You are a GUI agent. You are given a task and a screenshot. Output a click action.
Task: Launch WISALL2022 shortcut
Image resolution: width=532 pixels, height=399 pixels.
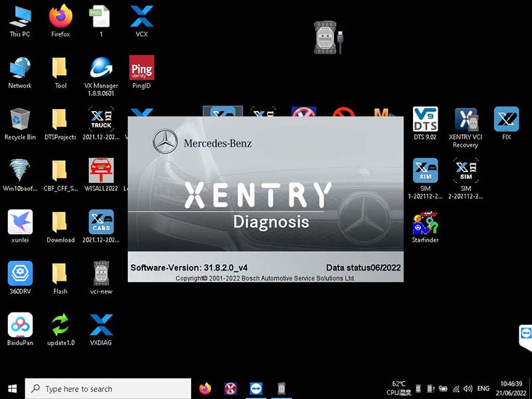coord(101,175)
